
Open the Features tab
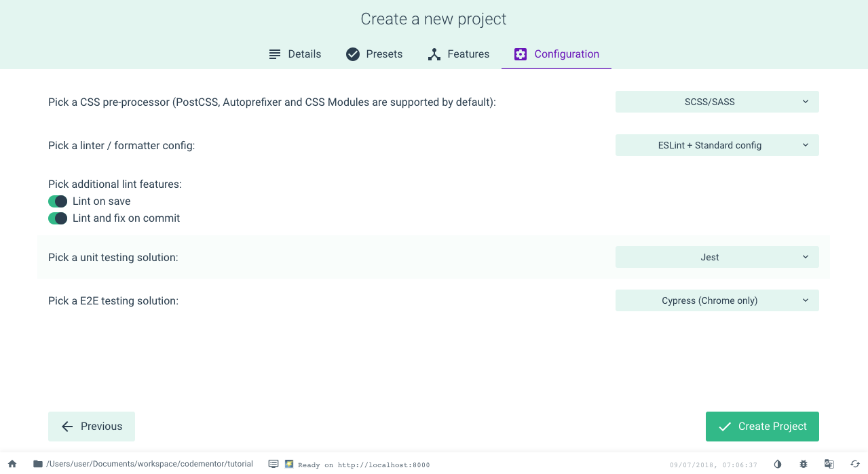pyautogui.click(x=459, y=54)
